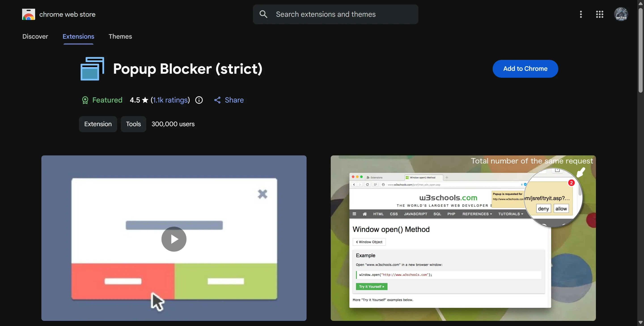Play the extension preview video
Image resolution: width=644 pixels, height=326 pixels.
(174, 239)
